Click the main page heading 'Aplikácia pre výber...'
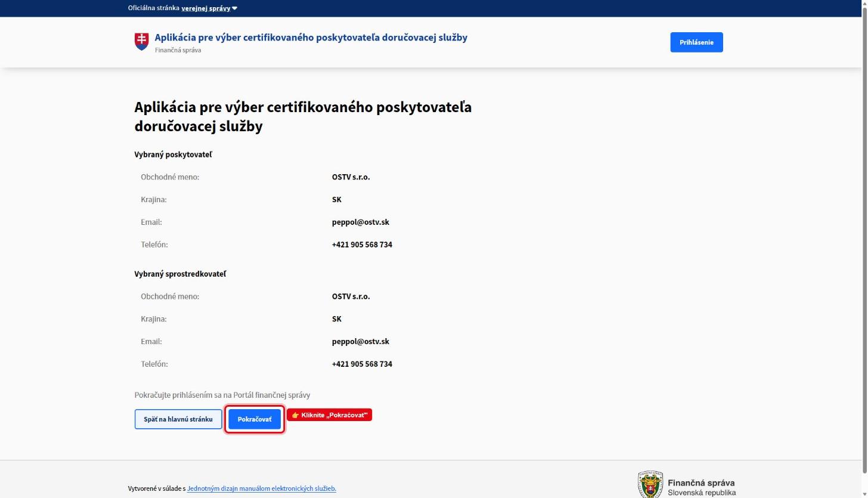 coord(303,117)
